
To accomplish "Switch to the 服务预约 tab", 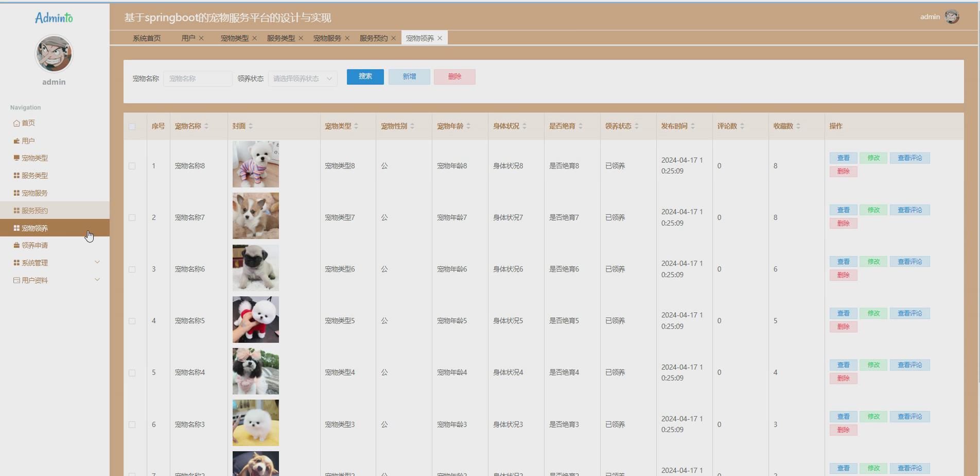I will pyautogui.click(x=374, y=38).
